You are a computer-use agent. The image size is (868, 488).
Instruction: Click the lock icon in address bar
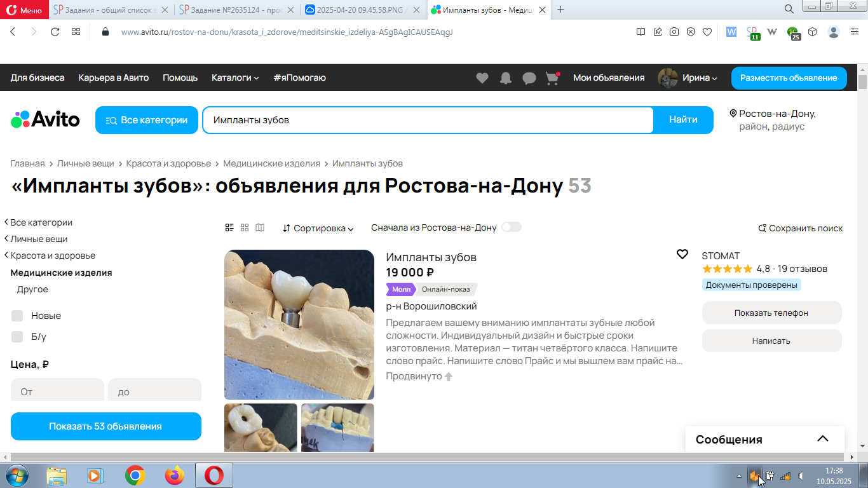pos(105,32)
